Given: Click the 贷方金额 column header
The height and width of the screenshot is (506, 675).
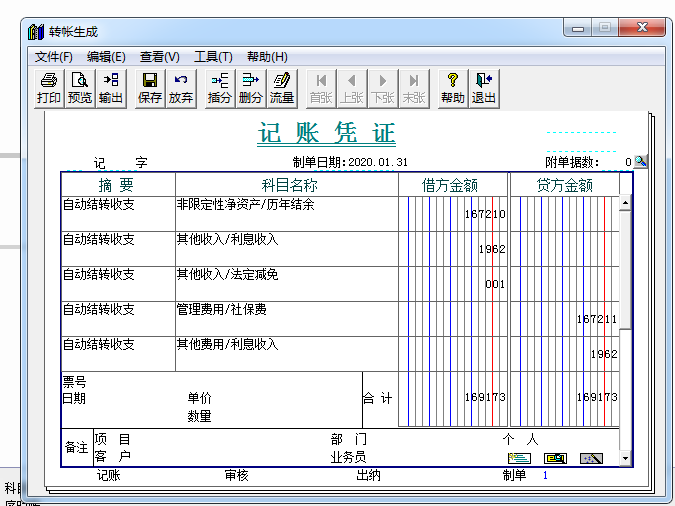Looking at the screenshot, I should pyautogui.click(x=564, y=185).
